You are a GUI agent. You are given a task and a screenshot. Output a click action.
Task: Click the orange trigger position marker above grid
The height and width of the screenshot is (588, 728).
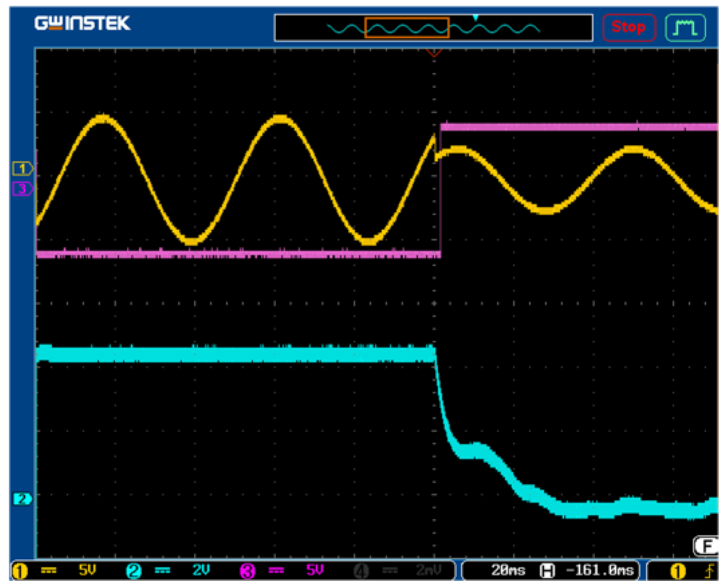(x=434, y=53)
